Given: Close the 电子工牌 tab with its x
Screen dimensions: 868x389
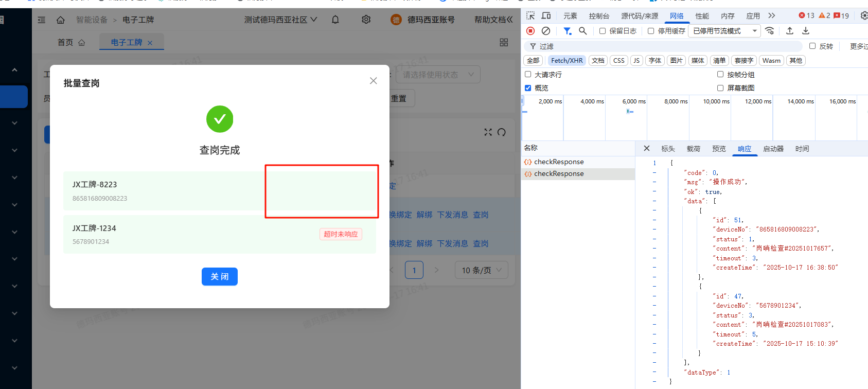Looking at the screenshot, I should (x=150, y=43).
